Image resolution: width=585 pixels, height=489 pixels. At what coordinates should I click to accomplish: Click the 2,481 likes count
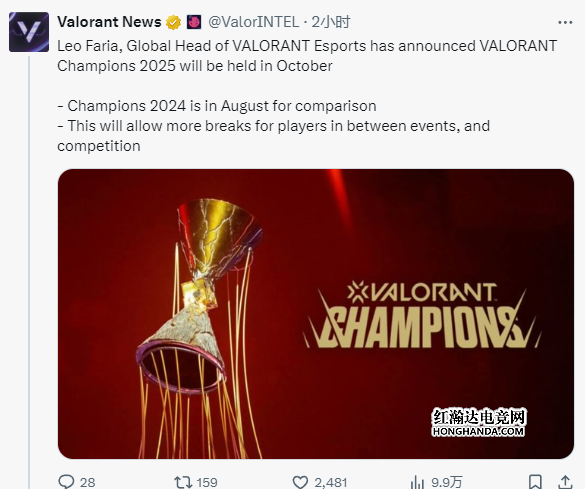tap(331, 483)
